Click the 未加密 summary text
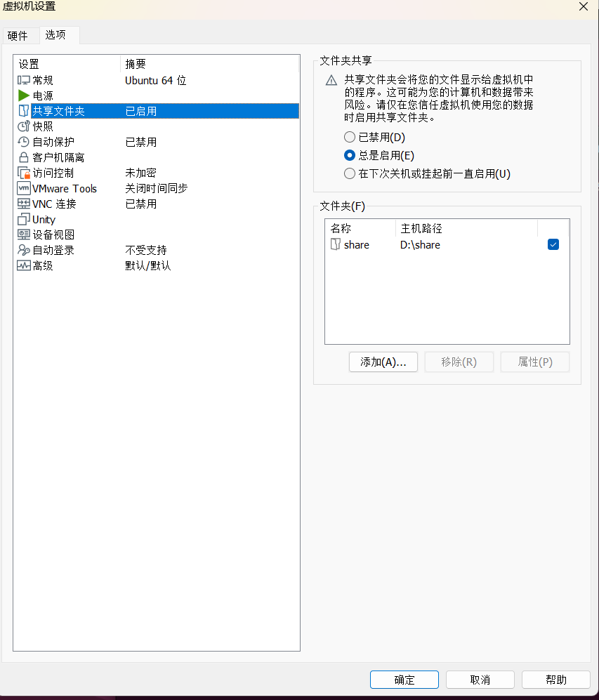The width and height of the screenshot is (599, 700). [140, 173]
